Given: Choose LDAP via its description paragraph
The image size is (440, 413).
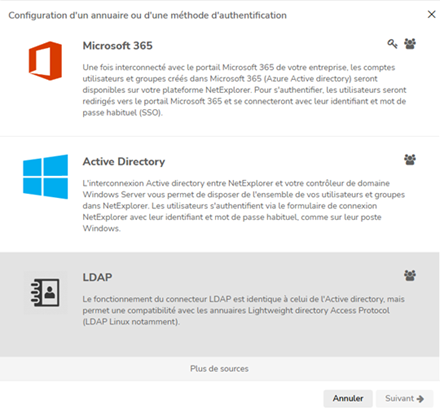Looking at the screenshot, I should pyautogui.click(x=244, y=310).
